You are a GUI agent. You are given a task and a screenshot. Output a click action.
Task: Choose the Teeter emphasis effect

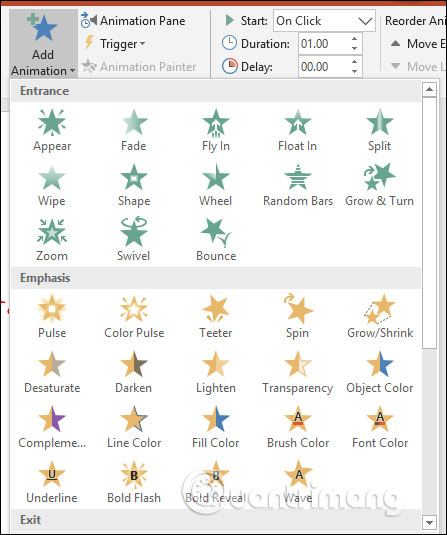click(x=216, y=317)
